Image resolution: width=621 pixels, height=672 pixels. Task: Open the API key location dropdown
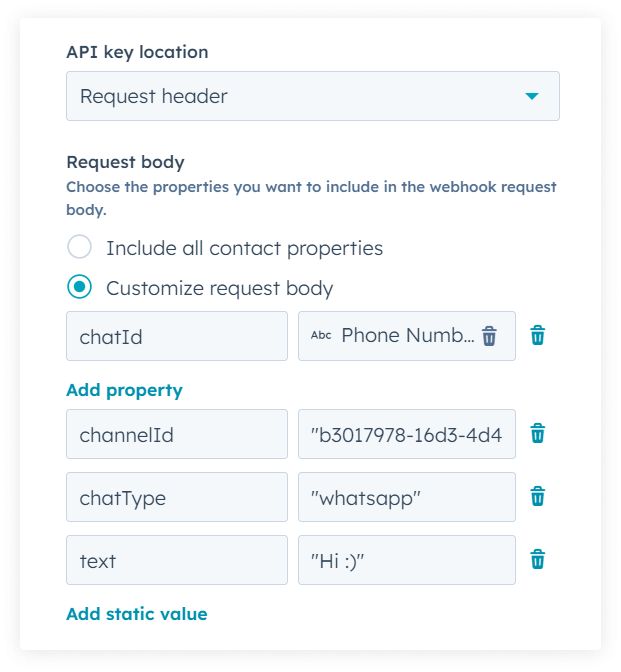(312, 96)
